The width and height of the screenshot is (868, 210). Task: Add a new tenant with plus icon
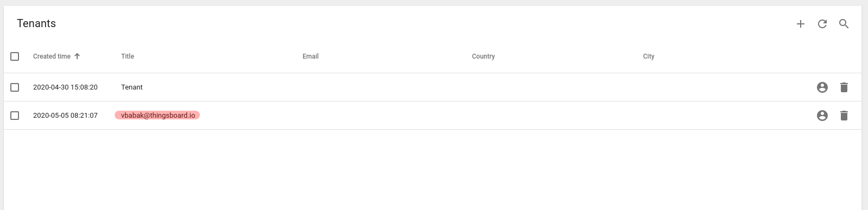coord(800,24)
